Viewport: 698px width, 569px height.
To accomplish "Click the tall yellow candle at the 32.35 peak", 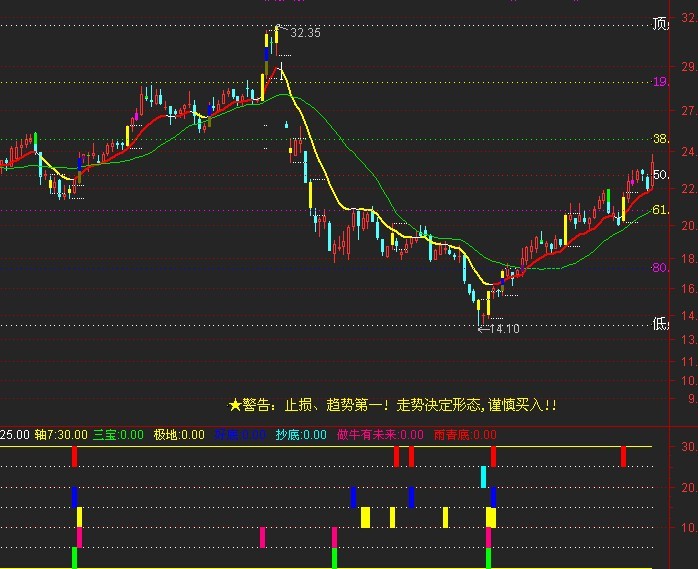I will point(276,35).
